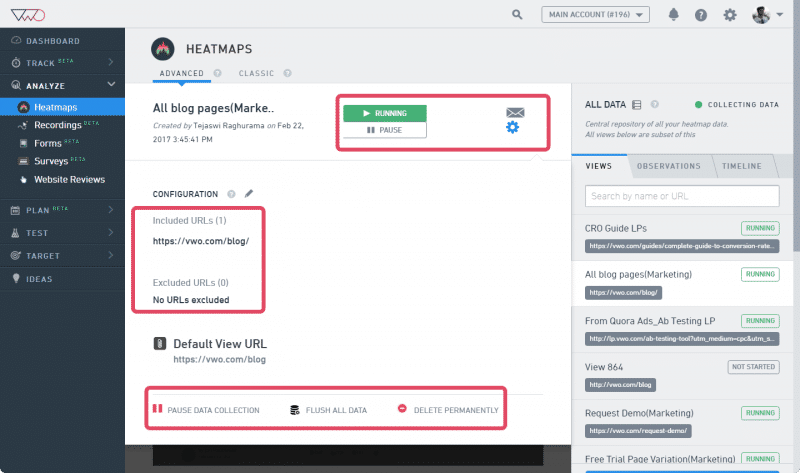Switch to the Classic tab

(256, 73)
